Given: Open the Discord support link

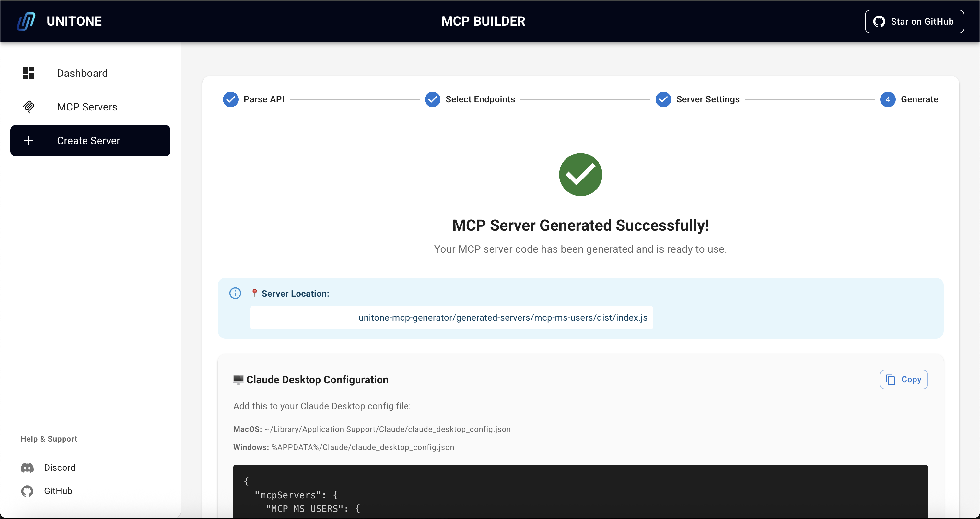Looking at the screenshot, I should pyautogui.click(x=60, y=468).
